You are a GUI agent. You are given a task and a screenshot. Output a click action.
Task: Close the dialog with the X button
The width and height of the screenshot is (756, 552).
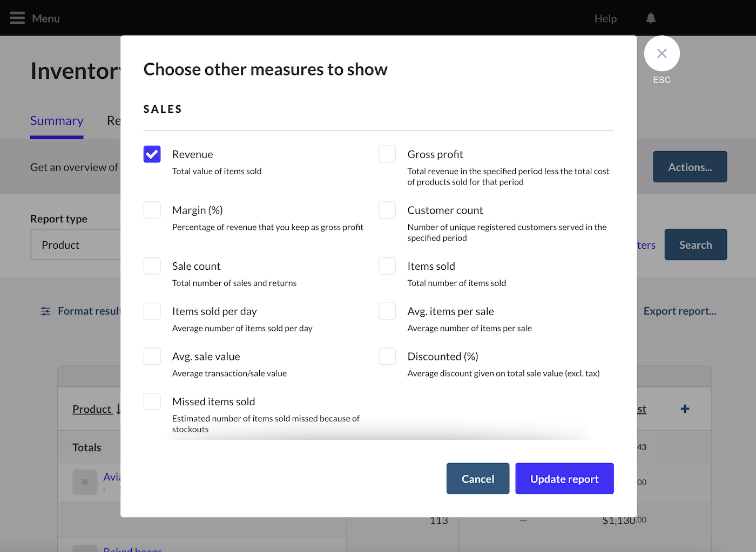[661, 53]
